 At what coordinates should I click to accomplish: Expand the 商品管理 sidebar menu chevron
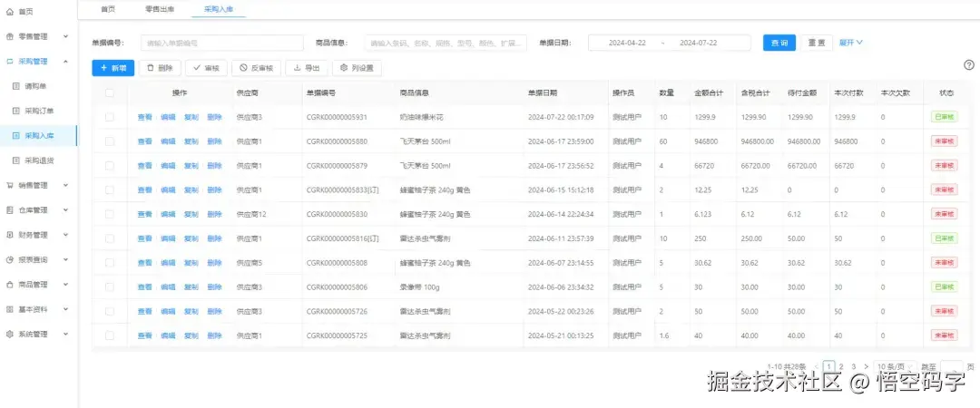65,285
